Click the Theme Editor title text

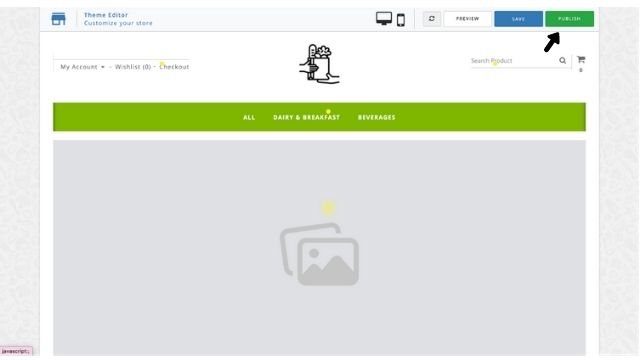(106, 15)
